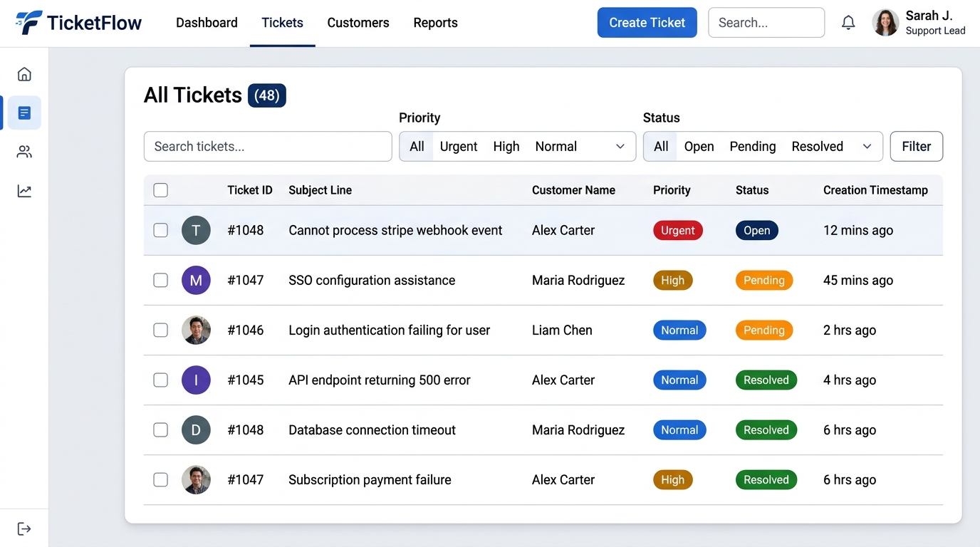Open the Tickets tab
The height and width of the screenshot is (547, 980).
coord(283,23)
